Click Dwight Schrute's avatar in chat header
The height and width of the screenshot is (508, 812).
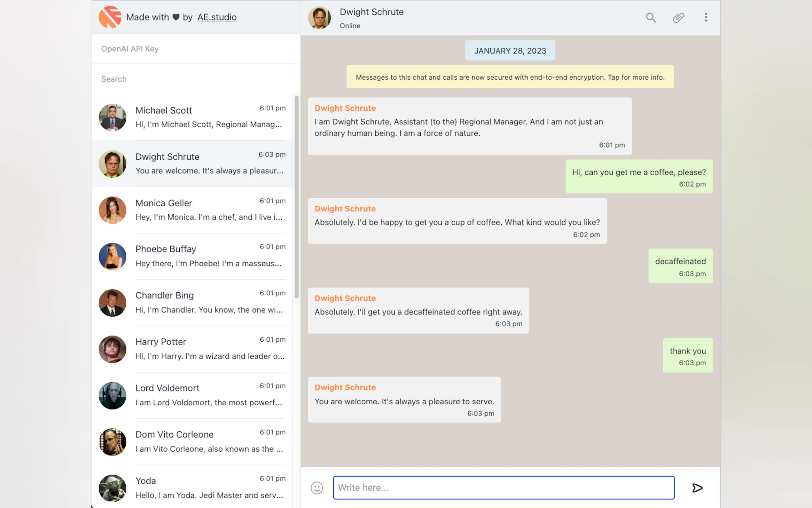319,18
